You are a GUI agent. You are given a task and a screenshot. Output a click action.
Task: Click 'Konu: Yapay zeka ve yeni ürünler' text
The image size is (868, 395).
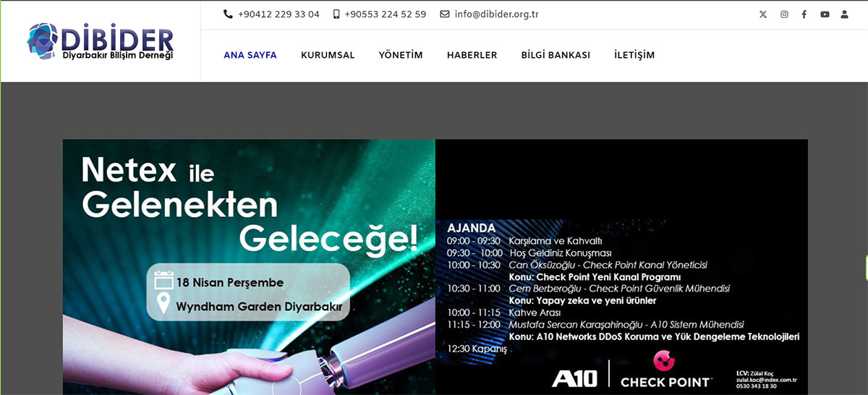[583, 300]
